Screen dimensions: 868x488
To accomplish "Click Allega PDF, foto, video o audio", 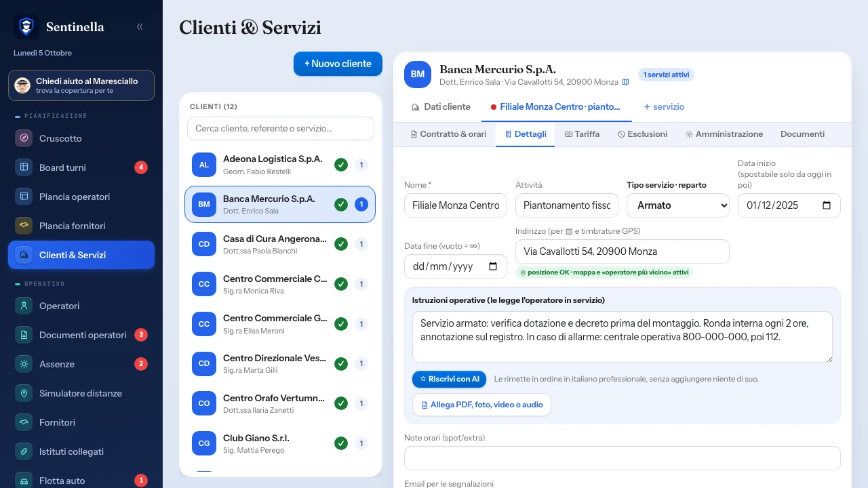I will [x=481, y=405].
